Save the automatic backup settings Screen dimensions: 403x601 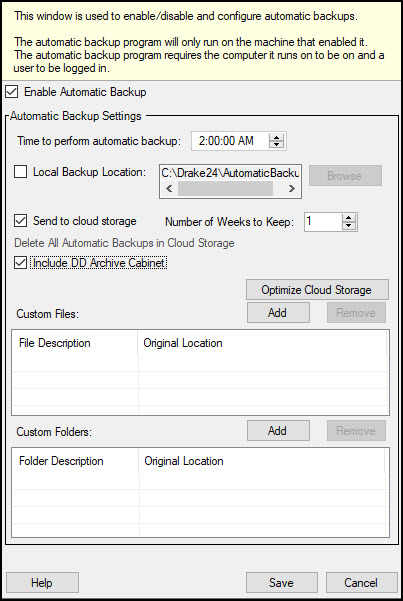(x=281, y=583)
